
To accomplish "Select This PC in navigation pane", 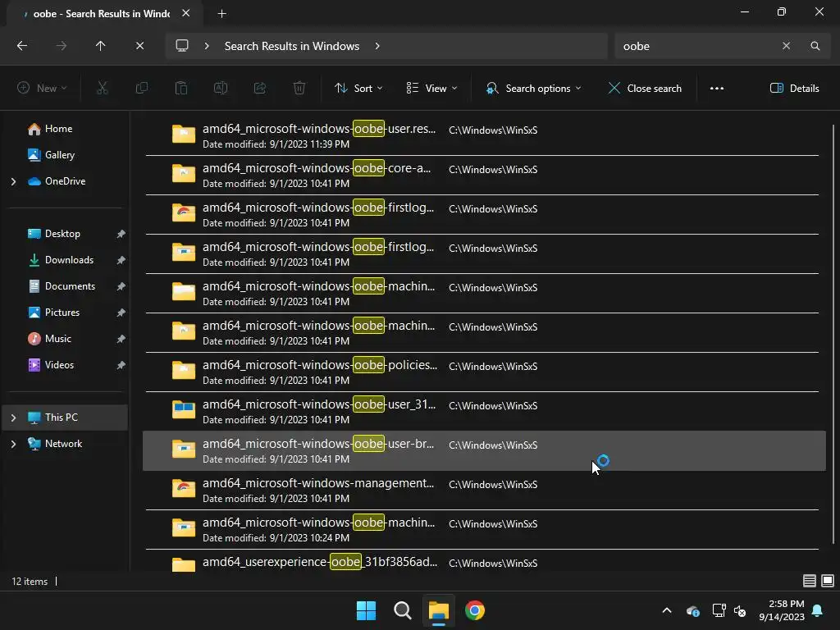I will (66, 418).
